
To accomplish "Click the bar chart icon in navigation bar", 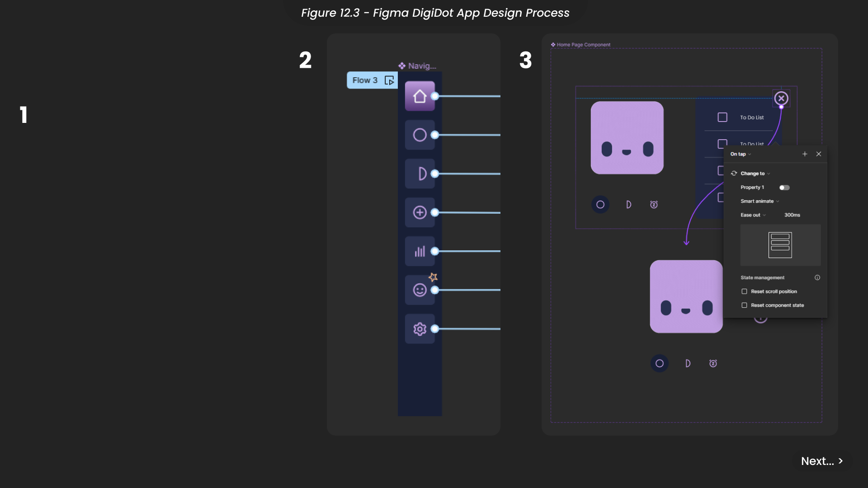I will (x=420, y=251).
